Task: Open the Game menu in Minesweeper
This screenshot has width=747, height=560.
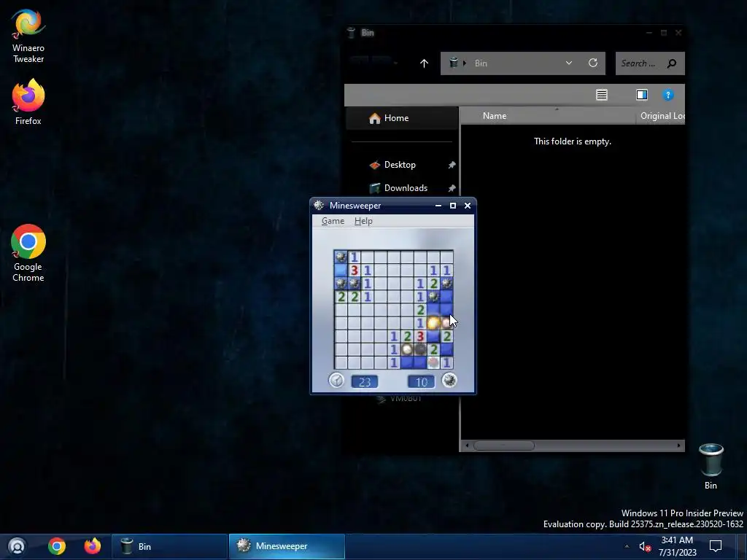Action: 333,221
